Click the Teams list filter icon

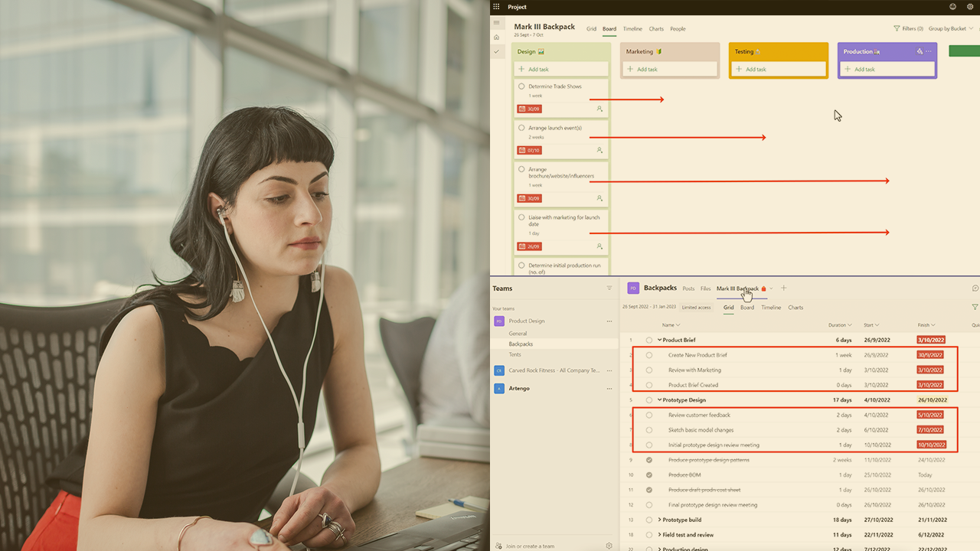[609, 289]
